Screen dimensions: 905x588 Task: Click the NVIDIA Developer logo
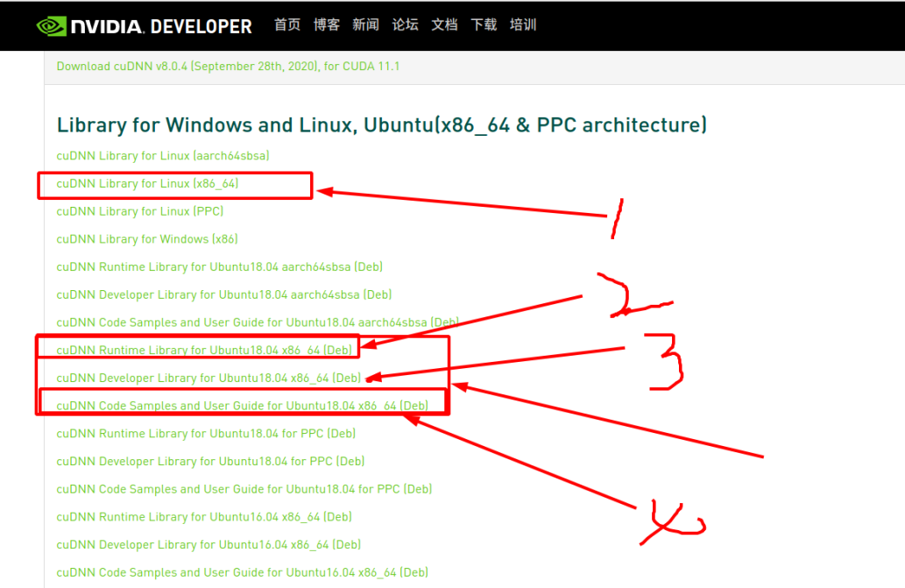pos(145,25)
